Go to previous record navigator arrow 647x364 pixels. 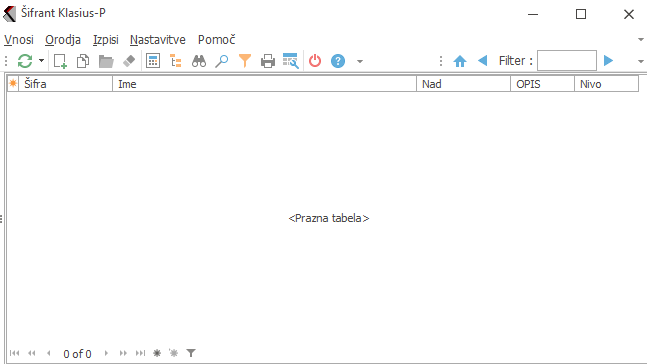click(x=49, y=353)
